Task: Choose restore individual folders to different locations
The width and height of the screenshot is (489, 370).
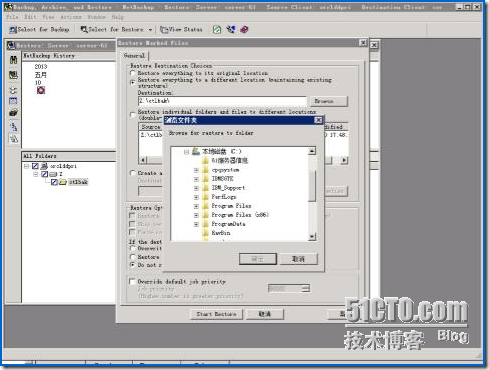Action: [x=133, y=115]
